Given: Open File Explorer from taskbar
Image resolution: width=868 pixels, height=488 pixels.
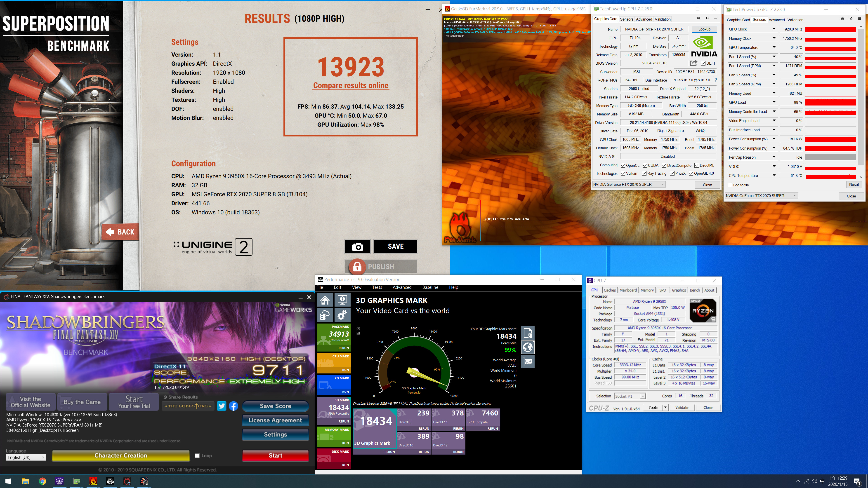Looking at the screenshot, I should [26, 481].
